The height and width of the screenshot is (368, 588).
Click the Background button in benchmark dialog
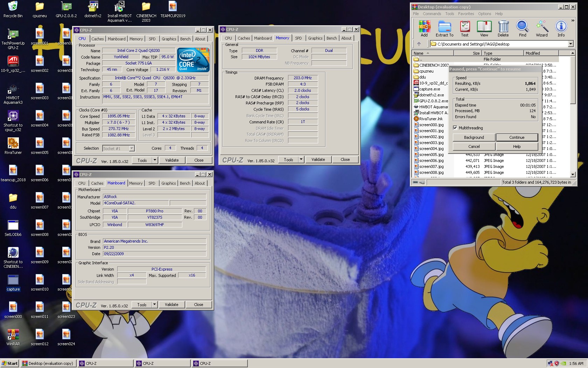click(474, 137)
